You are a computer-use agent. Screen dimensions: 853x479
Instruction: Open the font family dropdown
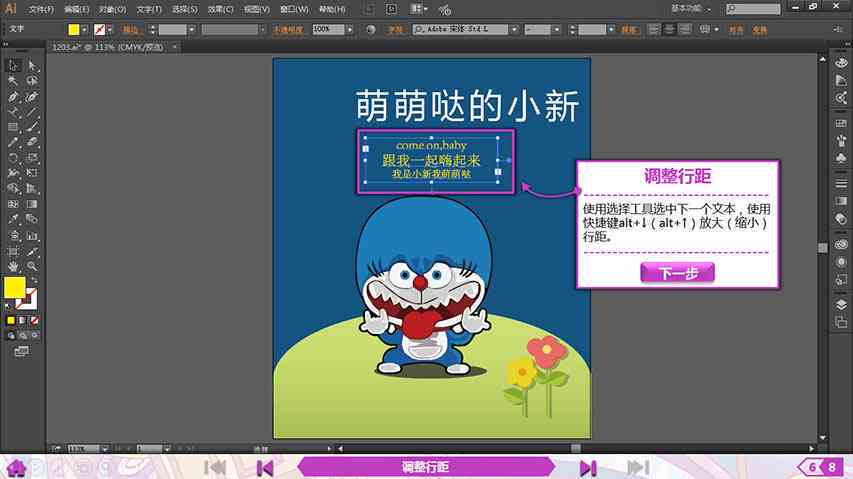pos(514,29)
